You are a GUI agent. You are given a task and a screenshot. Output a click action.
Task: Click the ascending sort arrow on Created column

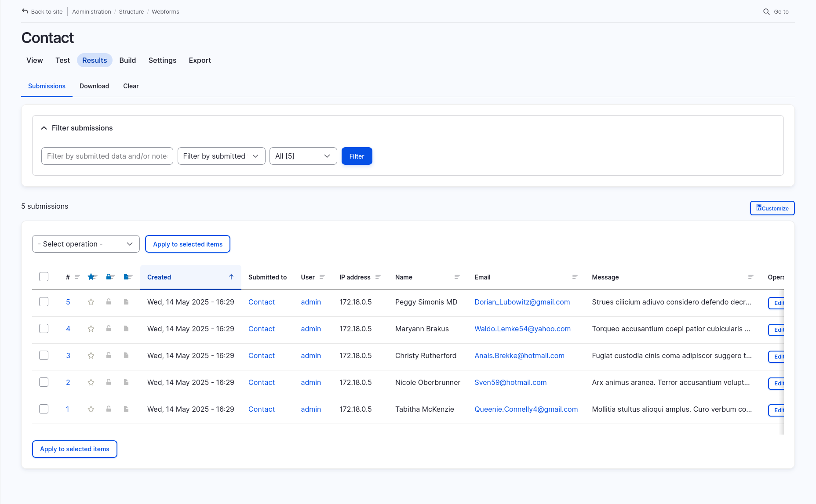[231, 277]
